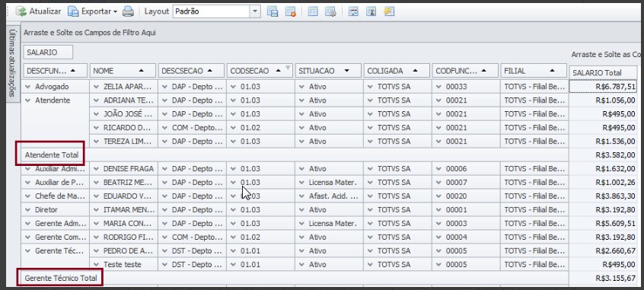Click the Gerente Técnico Total row label
The width and height of the screenshot is (644, 290).
coord(61,278)
